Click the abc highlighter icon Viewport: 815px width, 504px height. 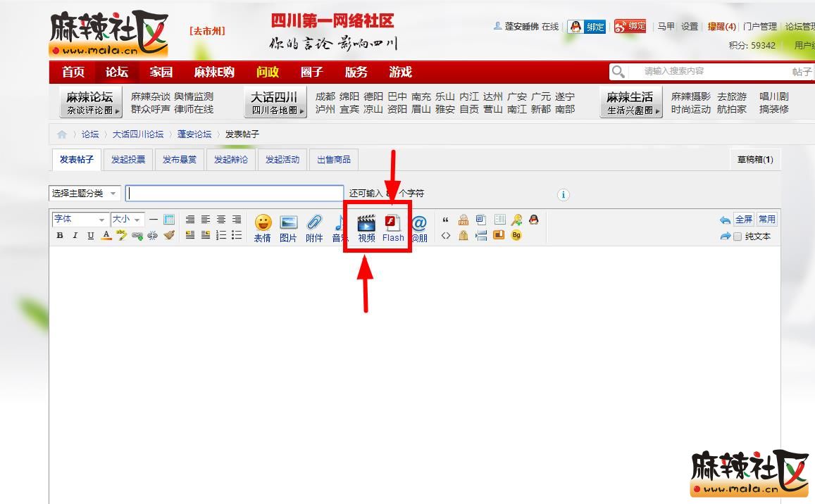[x=122, y=235]
